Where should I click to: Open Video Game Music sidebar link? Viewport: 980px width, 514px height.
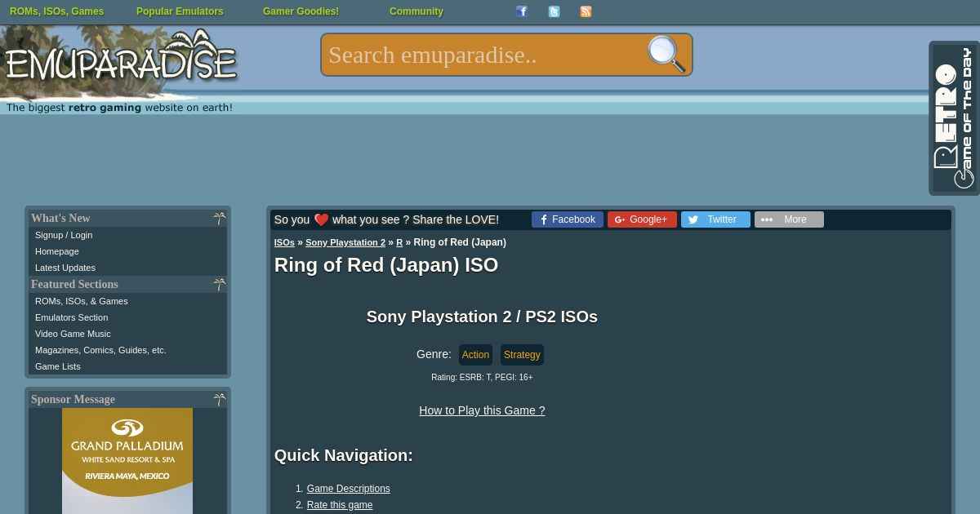pos(73,334)
